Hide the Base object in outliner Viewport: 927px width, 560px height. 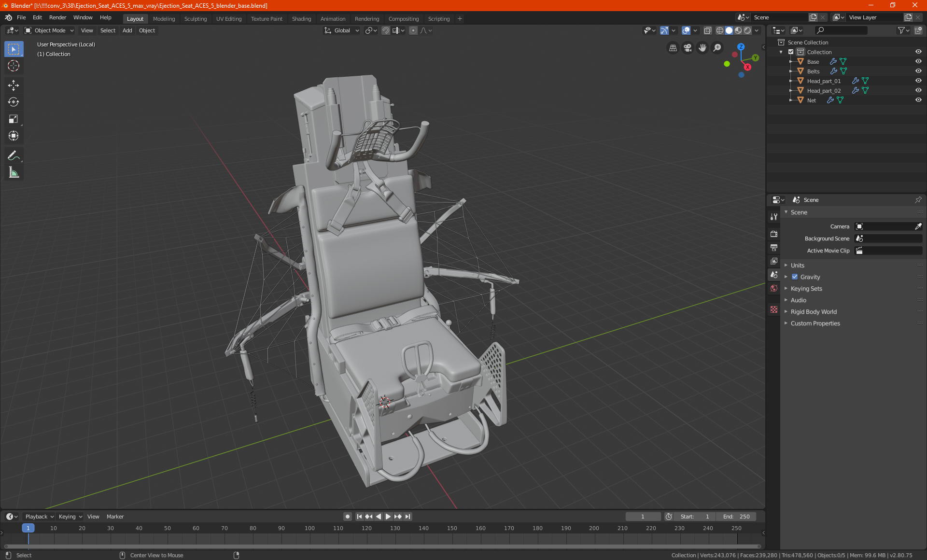[x=918, y=61]
